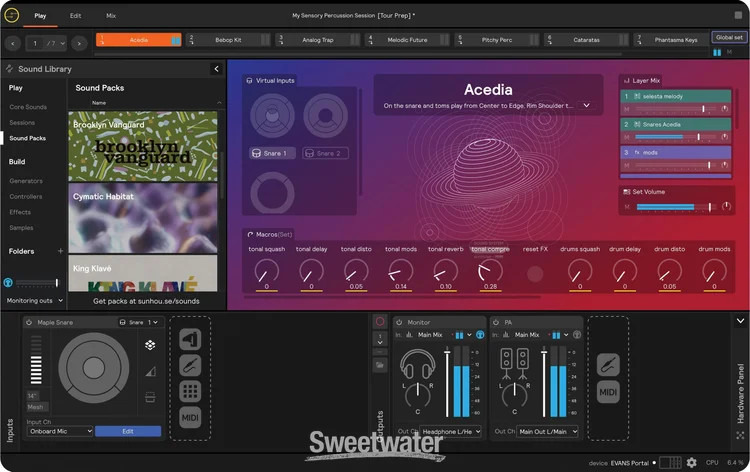Click the Global set button
750x472 pixels.
coord(727,36)
